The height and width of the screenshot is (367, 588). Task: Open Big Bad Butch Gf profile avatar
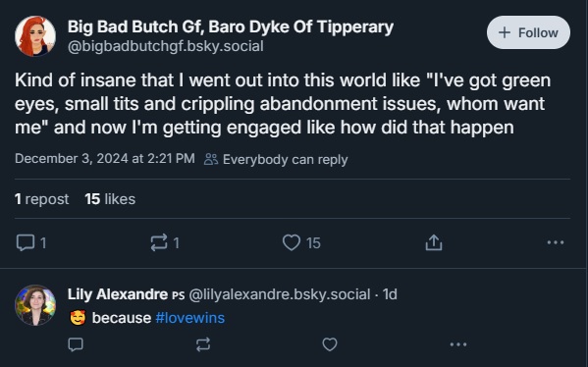coord(35,36)
